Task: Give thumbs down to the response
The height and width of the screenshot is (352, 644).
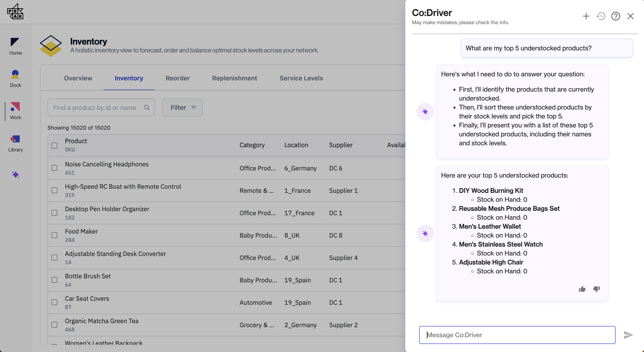Action: [597, 289]
